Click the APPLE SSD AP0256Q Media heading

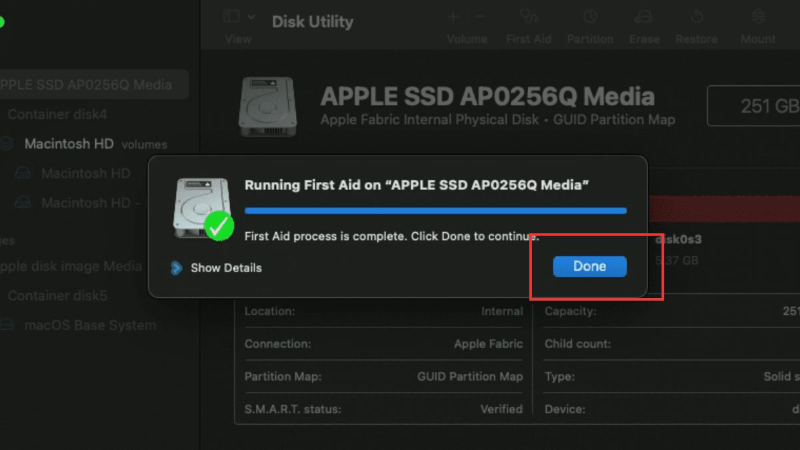click(x=487, y=96)
